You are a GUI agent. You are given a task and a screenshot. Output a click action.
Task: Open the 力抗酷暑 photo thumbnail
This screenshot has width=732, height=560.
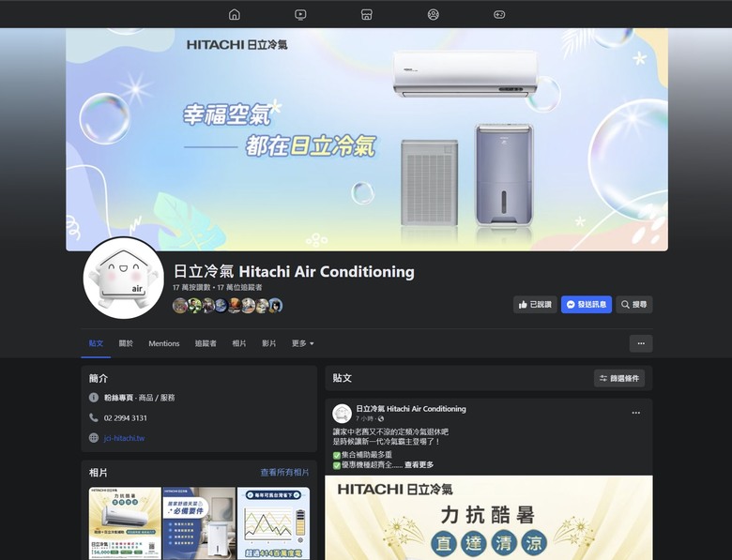125,523
